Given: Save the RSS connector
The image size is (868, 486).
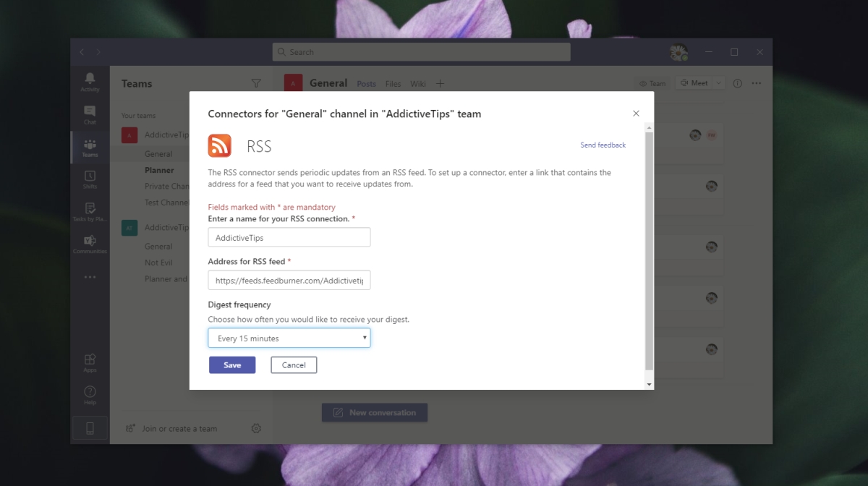Looking at the screenshot, I should pyautogui.click(x=232, y=365).
